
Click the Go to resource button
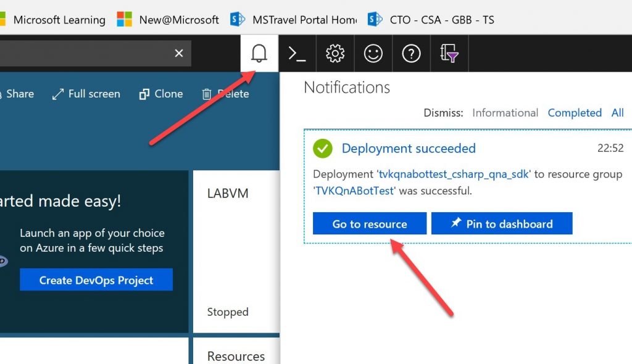pos(370,224)
